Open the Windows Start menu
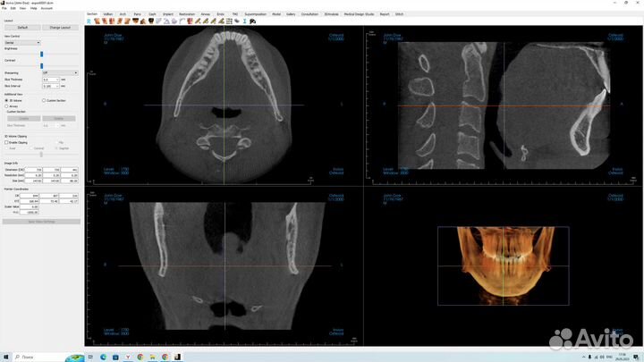The width and height of the screenshot is (644, 362). click(5, 357)
